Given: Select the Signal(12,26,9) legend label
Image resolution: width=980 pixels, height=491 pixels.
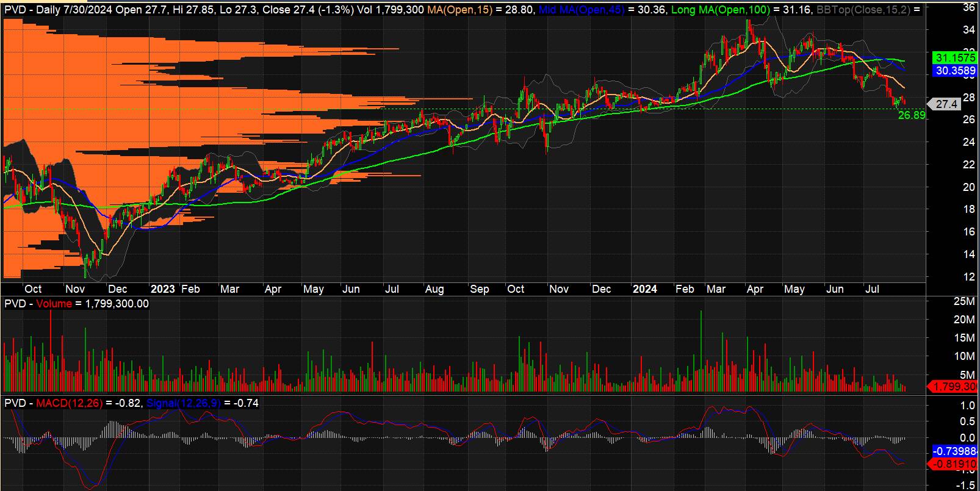Looking at the screenshot, I should coord(184,403).
